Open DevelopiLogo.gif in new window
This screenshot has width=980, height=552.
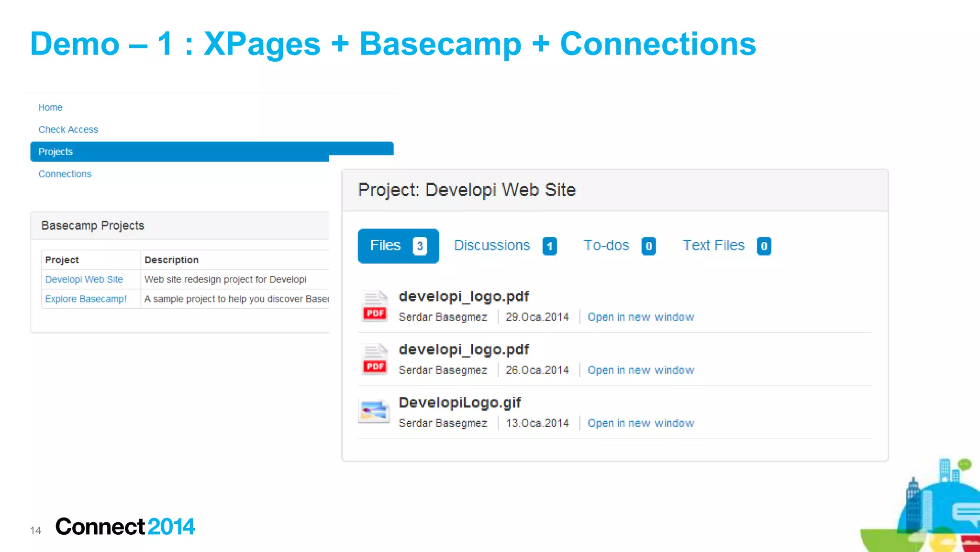coord(641,423)
